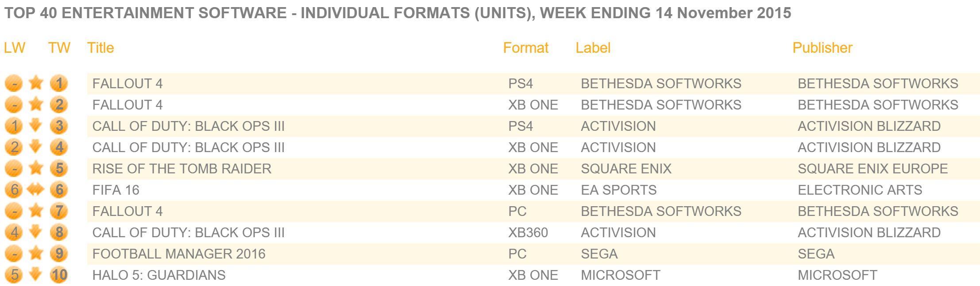
Task: Click the down arrow icon beside rank 3
Action: click(x=36, y=125)
